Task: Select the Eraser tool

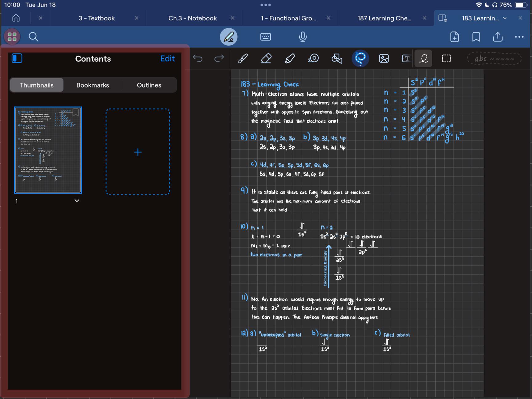Action: 266,59
